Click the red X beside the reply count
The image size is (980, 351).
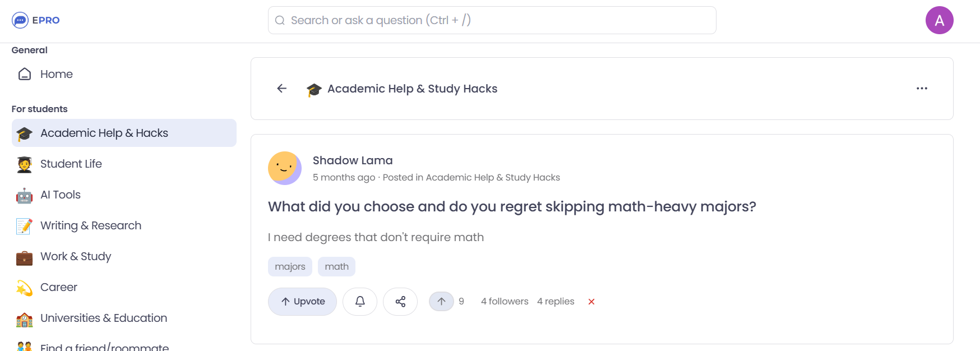tap(591, 302)
